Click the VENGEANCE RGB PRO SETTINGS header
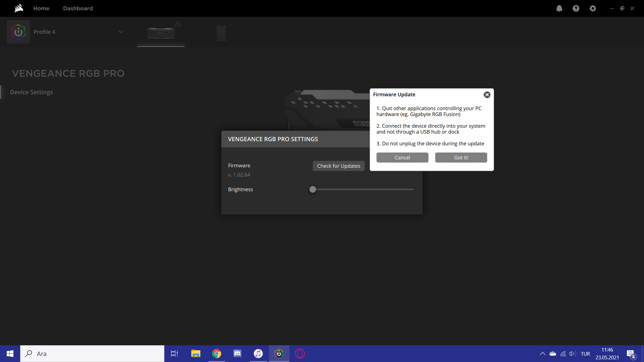The image size is (644, 362). click(x=273, y=139)
